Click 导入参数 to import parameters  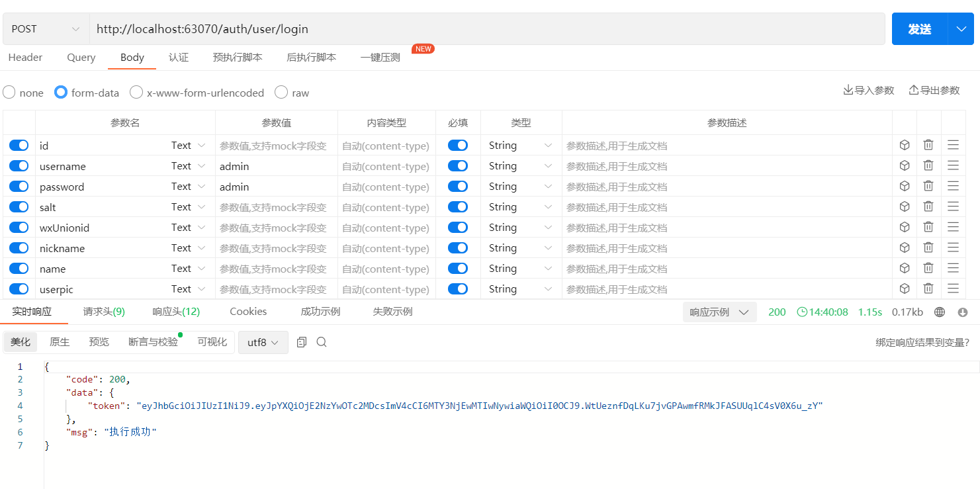click(869, 90)
